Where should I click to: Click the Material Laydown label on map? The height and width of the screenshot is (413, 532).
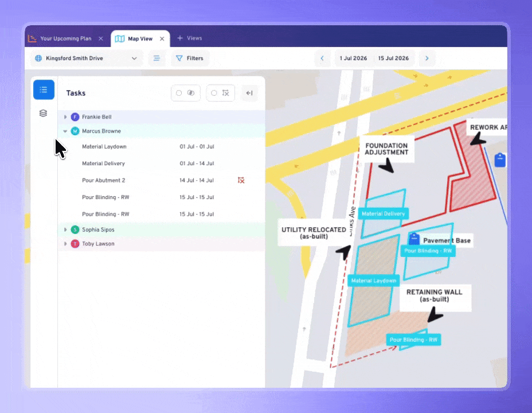pos(374,280)
